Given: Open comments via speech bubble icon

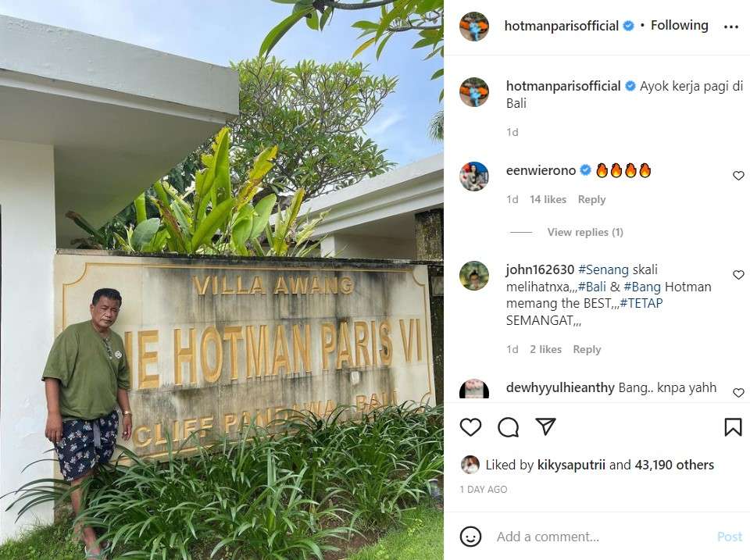Looking at the screenshot, I should [x=508, y=426].
